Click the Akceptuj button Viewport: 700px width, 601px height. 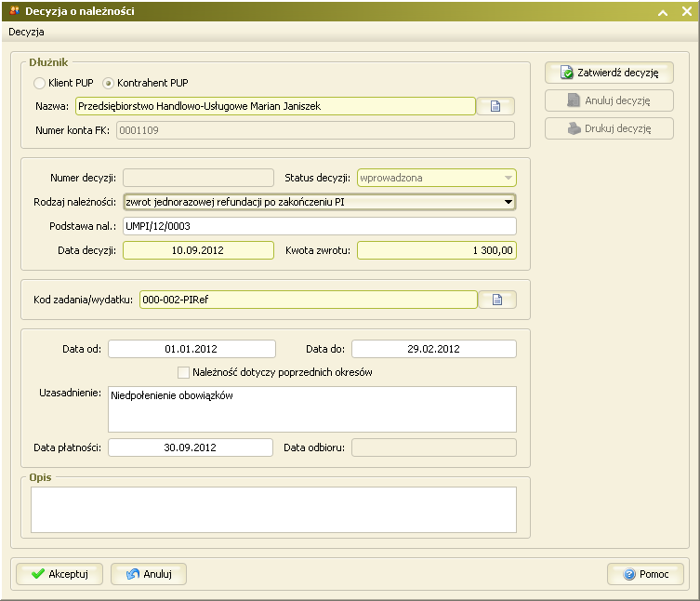click(59, 574)
